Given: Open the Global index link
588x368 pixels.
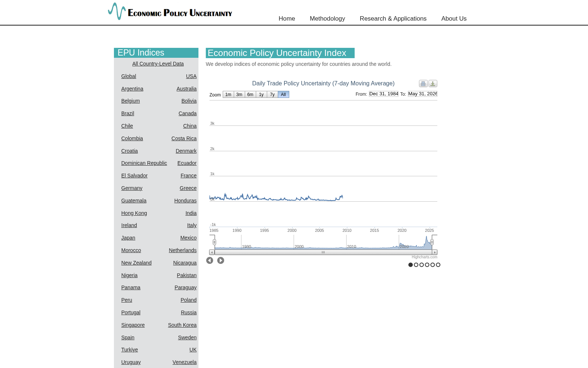Looking at the screenshot, I should pyautogui.click(x=129, y=76).
